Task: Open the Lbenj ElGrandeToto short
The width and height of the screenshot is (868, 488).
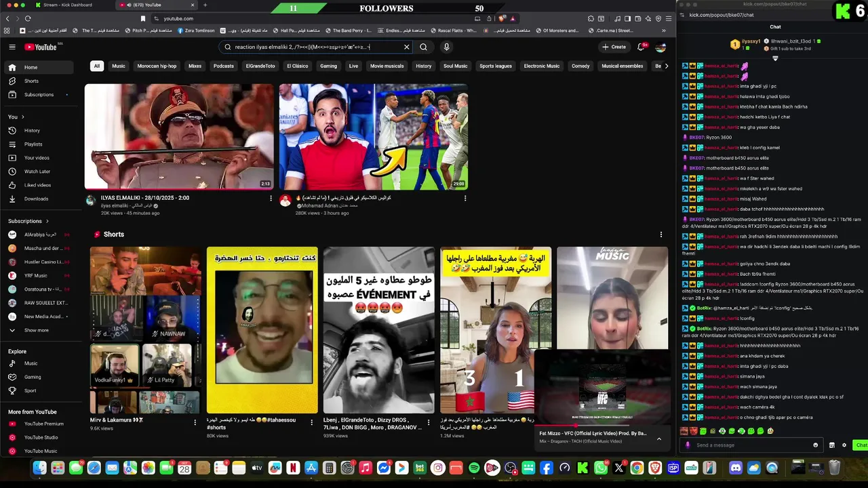Action: click(x=378, y=330)
